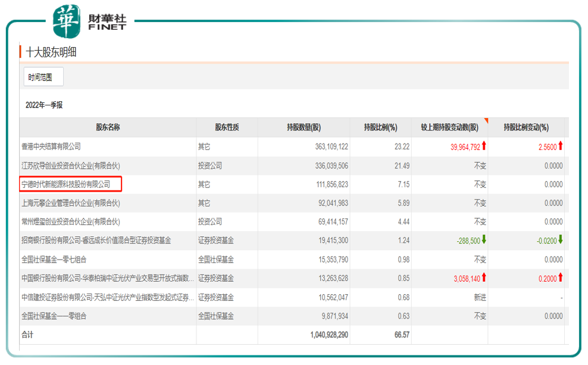Click the 持股数量(股) column header
The height and width of the screenshot is (365, 588).
point(304,127)
